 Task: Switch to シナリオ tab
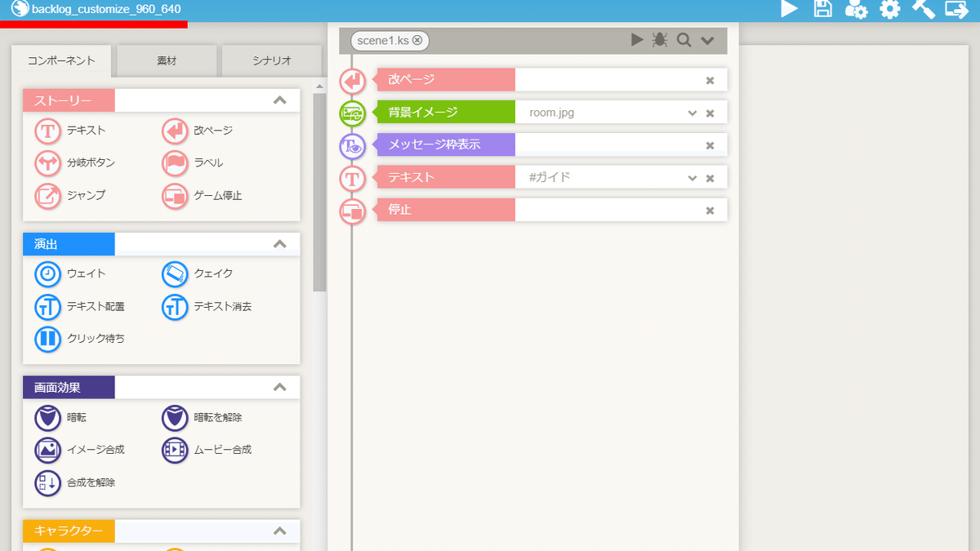tap(271, 61)
